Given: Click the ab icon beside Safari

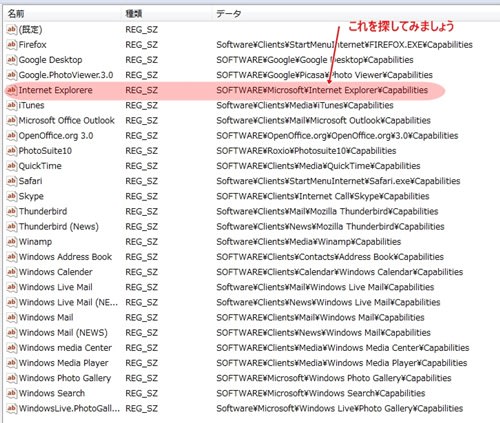Looking at the screenshot, I should tap(11, 181).
